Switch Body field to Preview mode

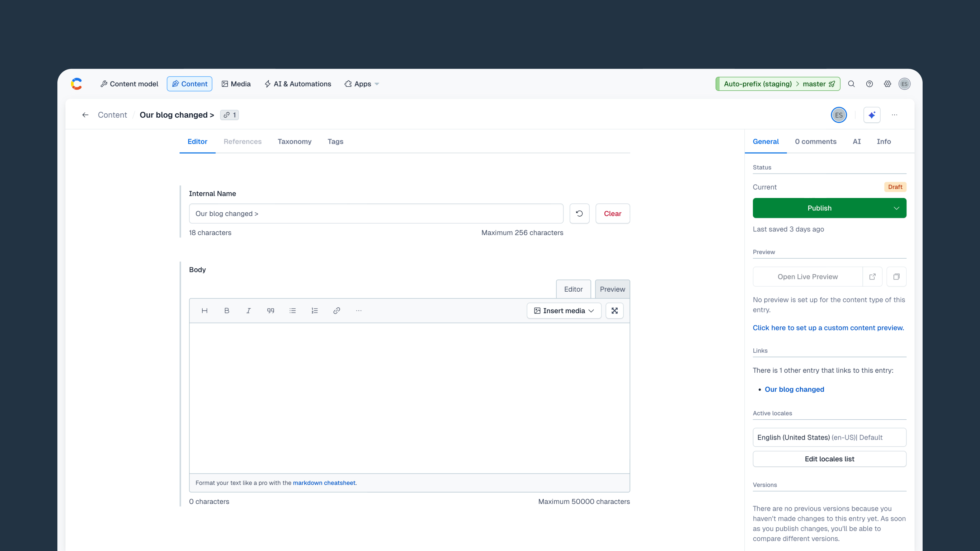click(612, 289)
